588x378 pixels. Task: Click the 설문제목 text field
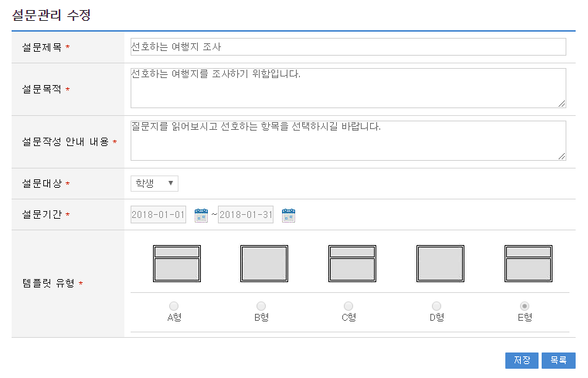348,47
